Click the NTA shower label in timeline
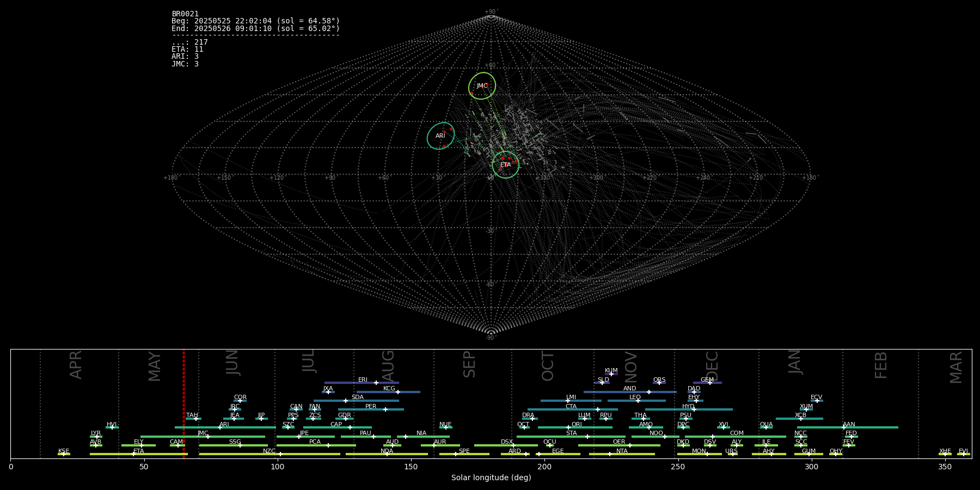The image size is (980, 490). tap(622, 451)
